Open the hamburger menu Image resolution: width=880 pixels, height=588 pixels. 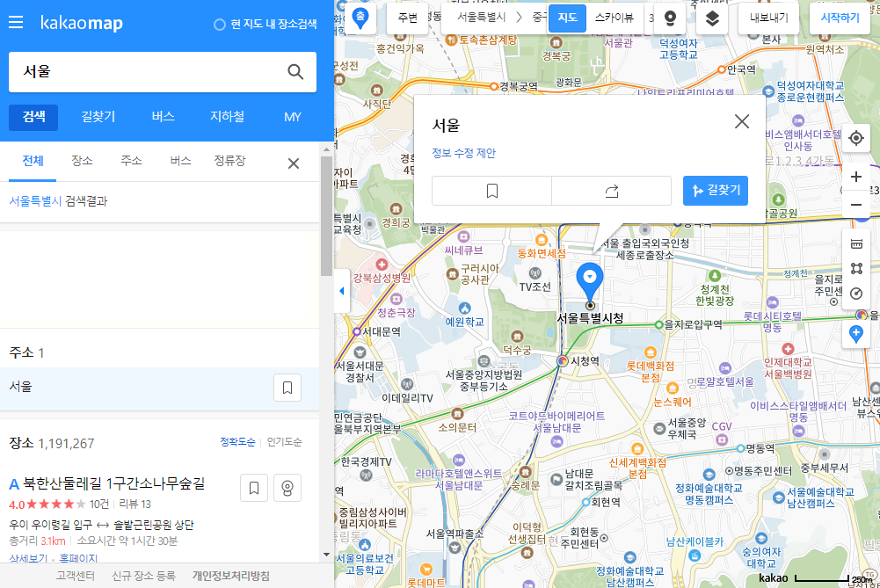click(x=16, y=23)
